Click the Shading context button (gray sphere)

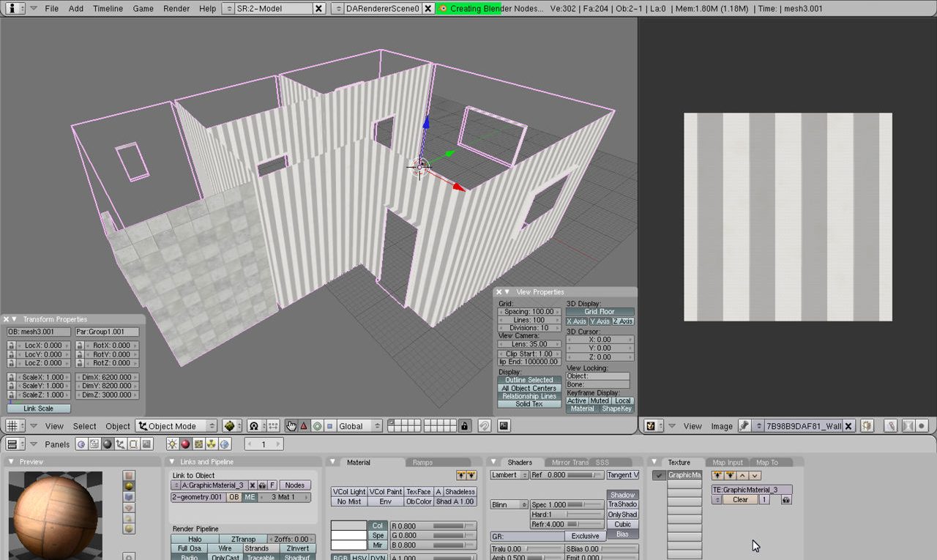pos(108,444)
